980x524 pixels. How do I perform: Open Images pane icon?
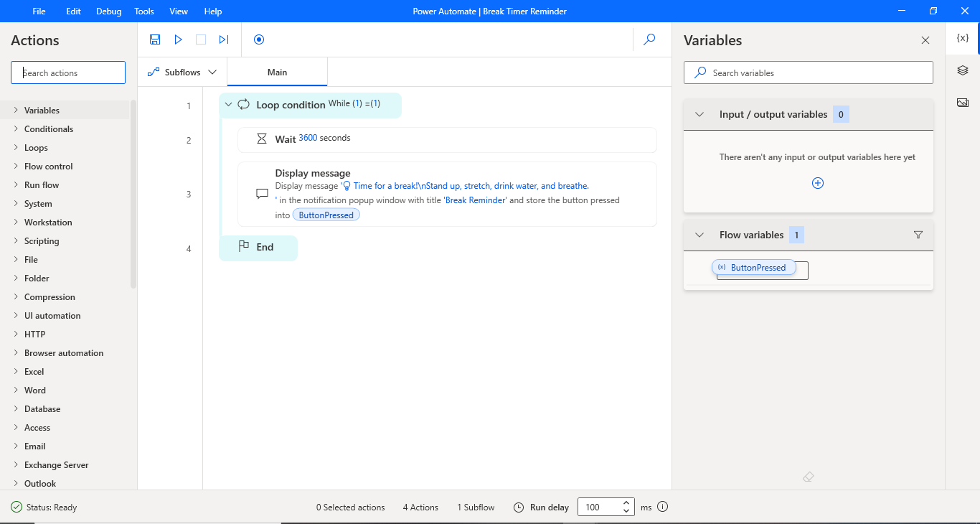click(x=963, y=103)
